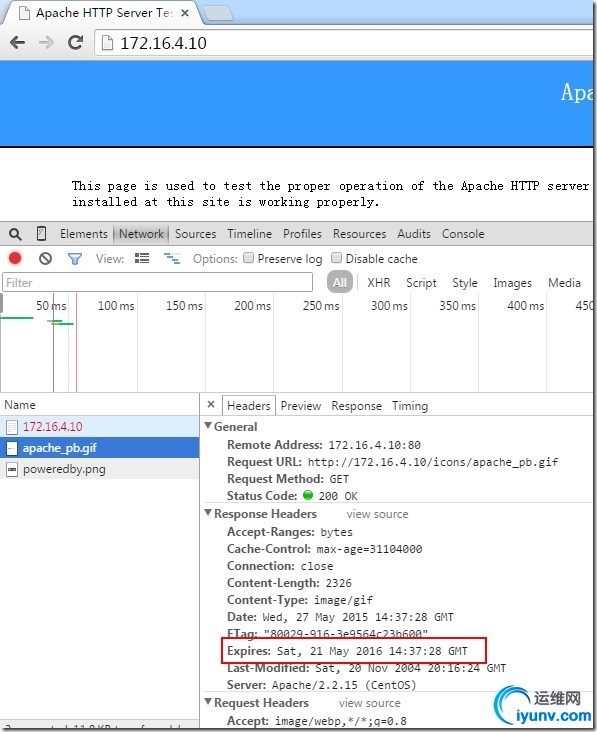The height and width of the screenshot is (732, 597).
Task: Switch to the Preview details tab
Action: coord(301,406)
